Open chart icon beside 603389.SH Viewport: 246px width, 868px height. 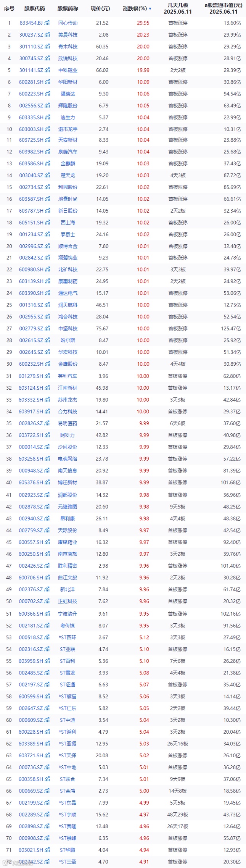[47, 744]
